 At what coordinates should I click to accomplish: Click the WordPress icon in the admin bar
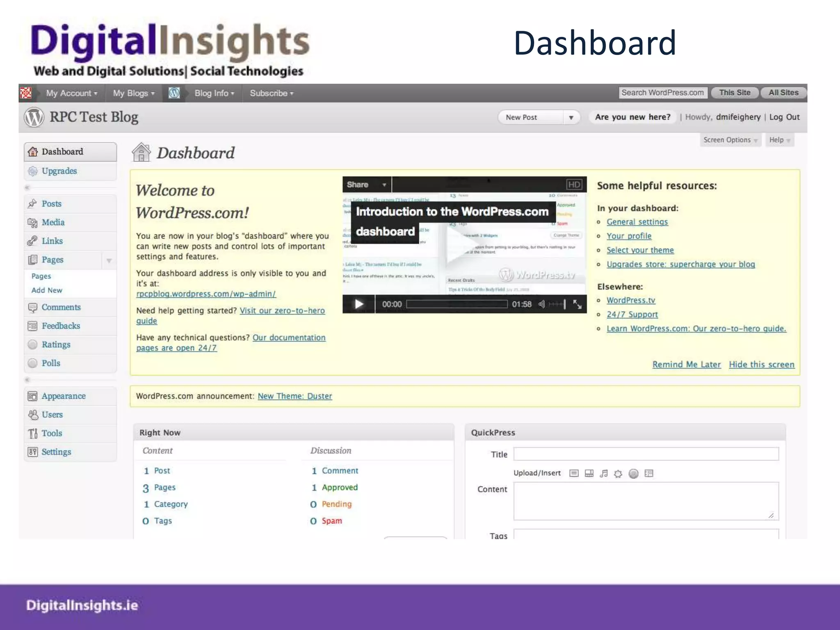[174, 93]
